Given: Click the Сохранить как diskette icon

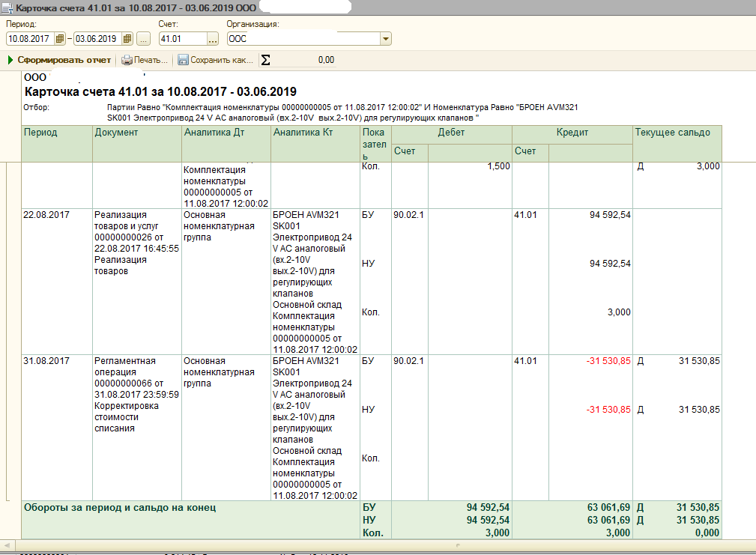Looking at the screenshot, I should [184, 60].
